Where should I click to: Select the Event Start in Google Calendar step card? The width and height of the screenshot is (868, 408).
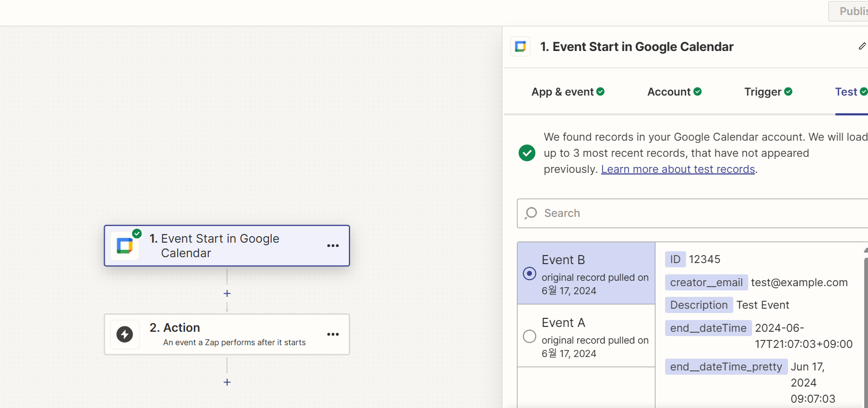point(227,246)
